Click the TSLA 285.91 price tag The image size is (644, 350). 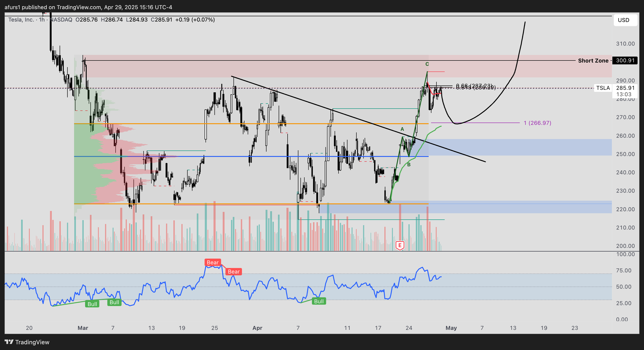pos(616,88)
